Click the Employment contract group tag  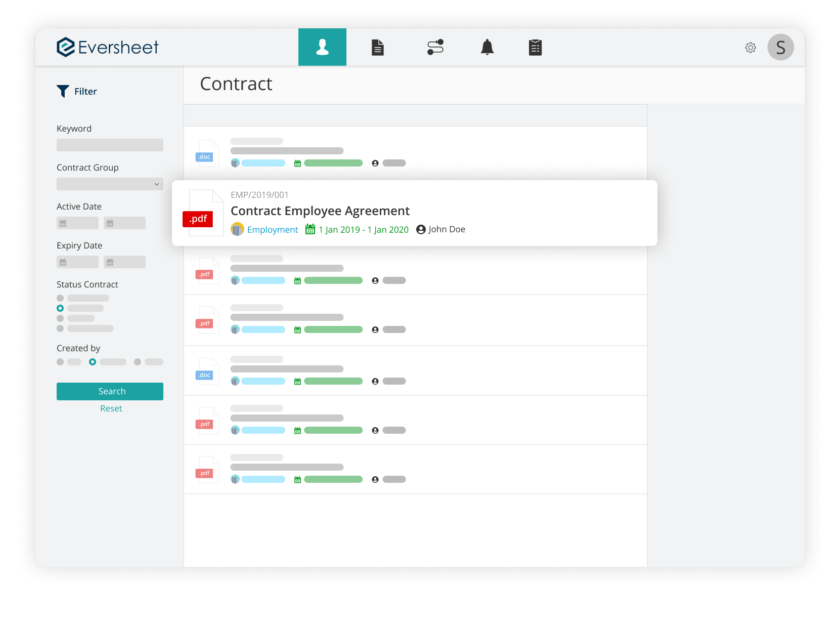coord(272,230)
